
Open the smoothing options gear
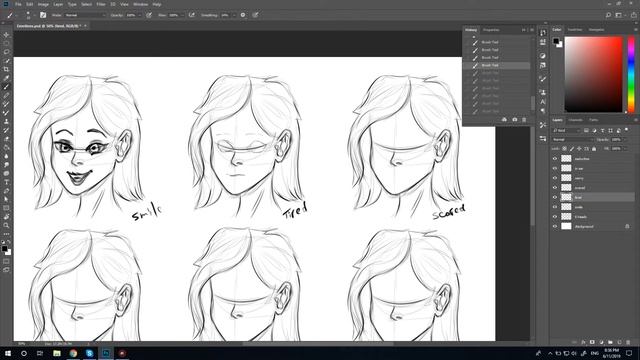pos(243,15)
